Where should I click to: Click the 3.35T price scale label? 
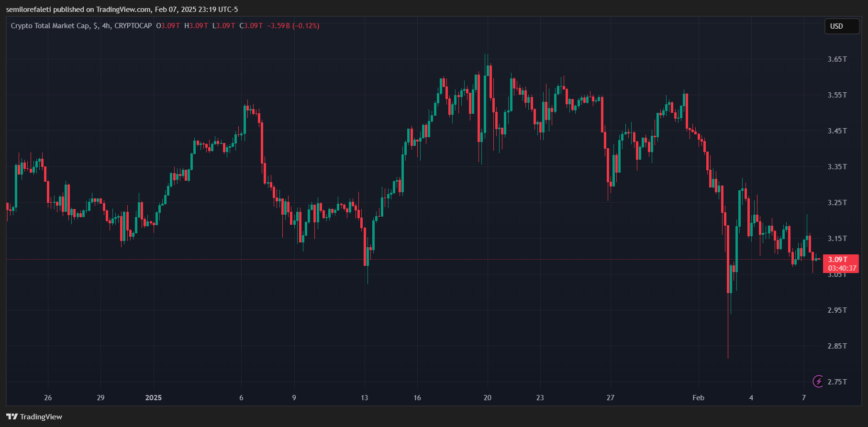click(x=837, y=167)
